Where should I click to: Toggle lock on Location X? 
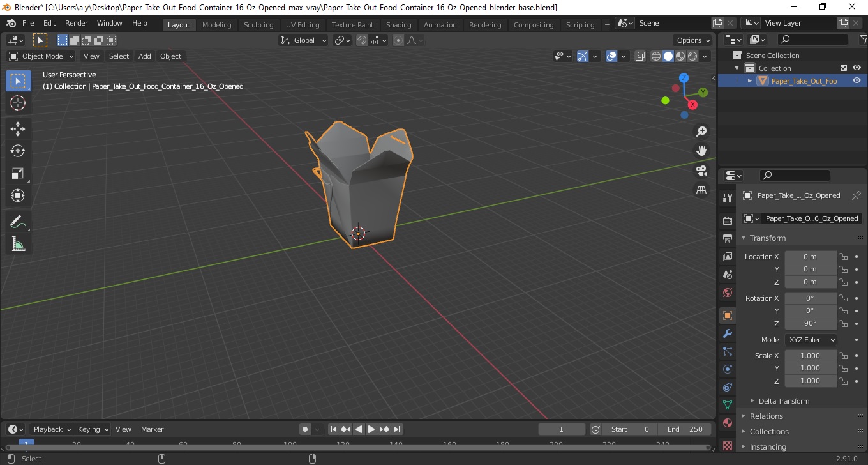tap(843, 257)
